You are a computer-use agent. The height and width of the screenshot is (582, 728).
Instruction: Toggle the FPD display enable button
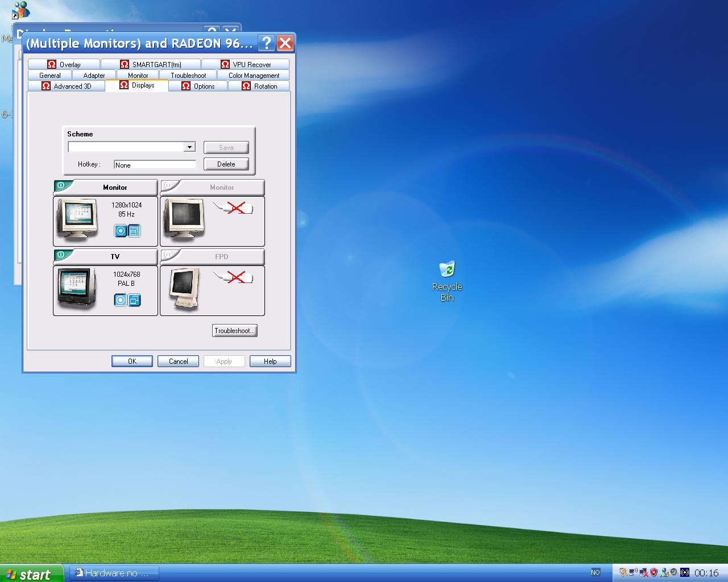[168, 255]
